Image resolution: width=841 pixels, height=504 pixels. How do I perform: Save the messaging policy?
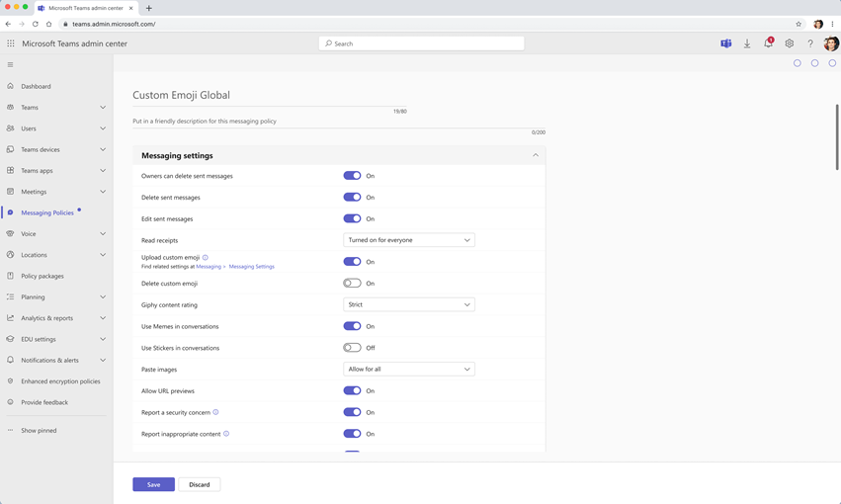[153, 484]
